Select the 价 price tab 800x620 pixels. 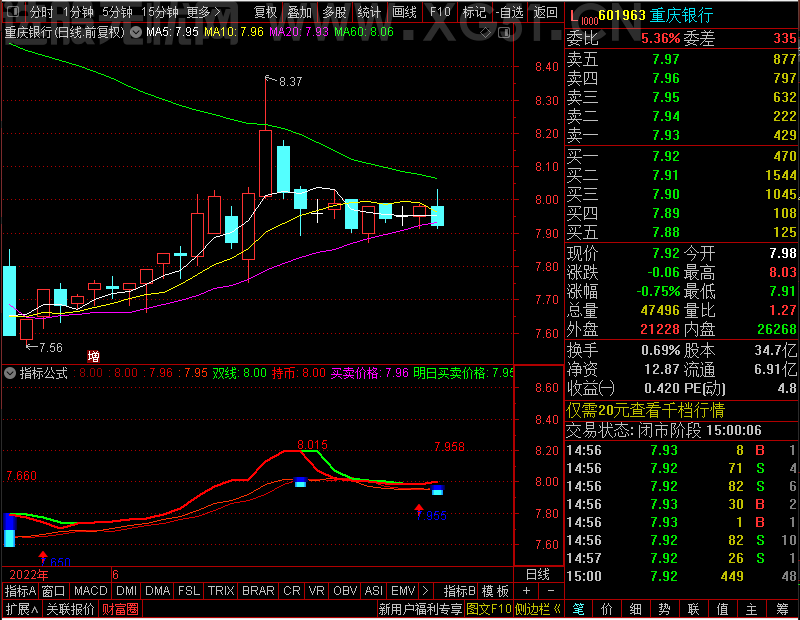coord(607,609)
